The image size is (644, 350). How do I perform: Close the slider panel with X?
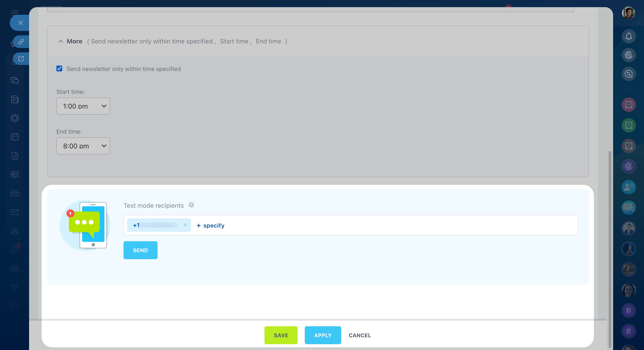tap(21, 23)
